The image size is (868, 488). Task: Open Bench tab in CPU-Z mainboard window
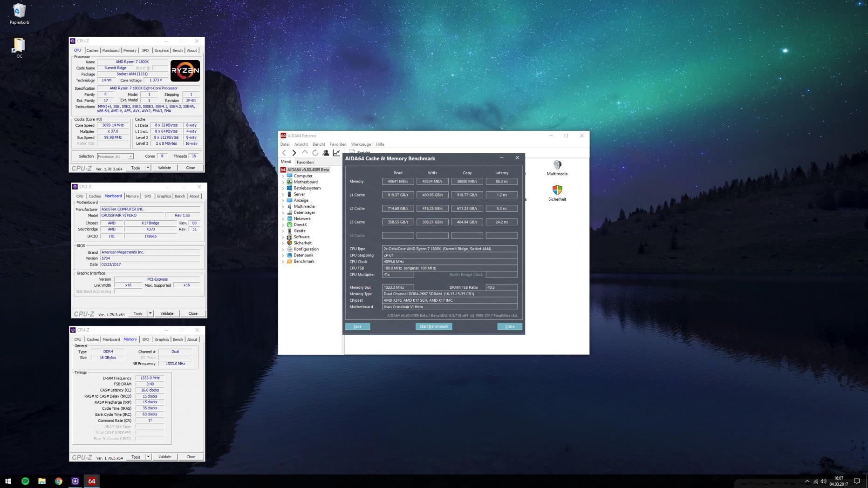[x=180, y=196]
